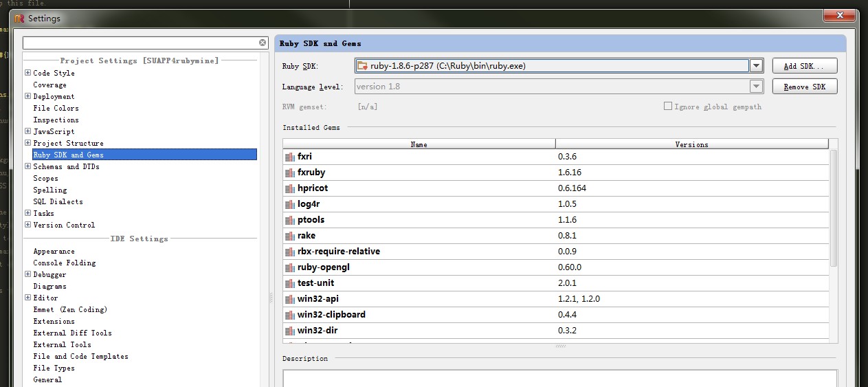Open Appearance settings
The width and height of the screenshot is (868, 387).
coord(54,252)
